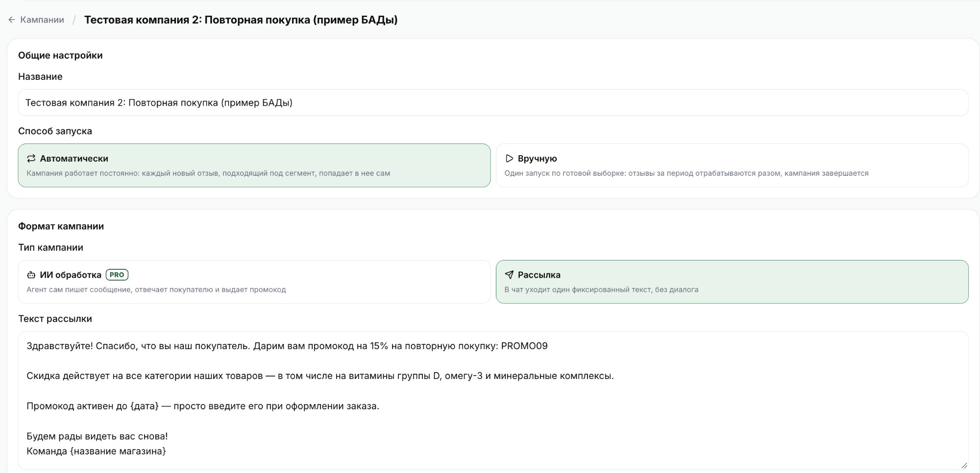Click the Вручную description about один запуск

pyautogui.click(x=686, y=173)
